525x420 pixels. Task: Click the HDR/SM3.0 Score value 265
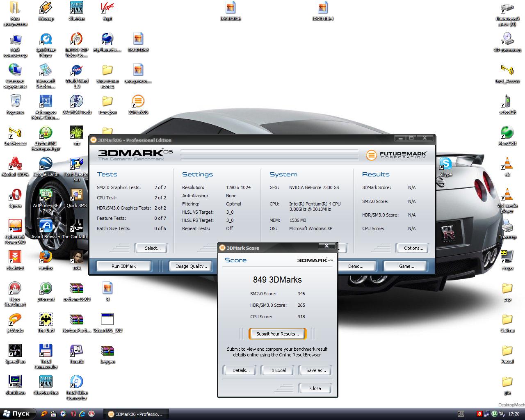tap(301, 305)
